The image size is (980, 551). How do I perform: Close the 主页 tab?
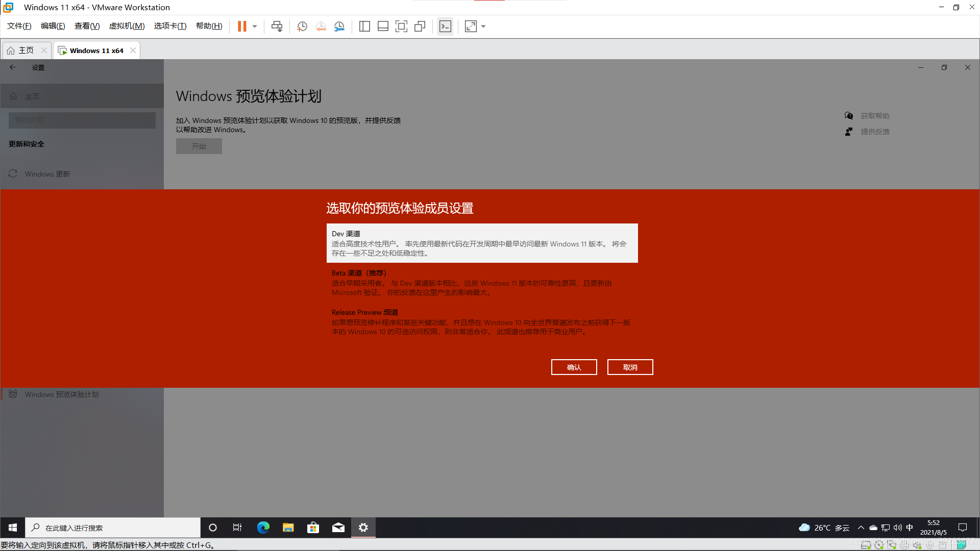[44, 51]
